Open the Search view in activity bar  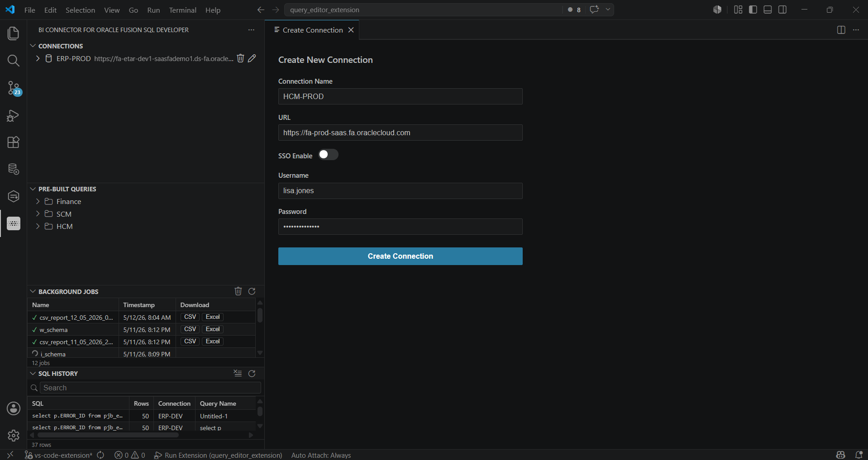[x=14, y=61]
